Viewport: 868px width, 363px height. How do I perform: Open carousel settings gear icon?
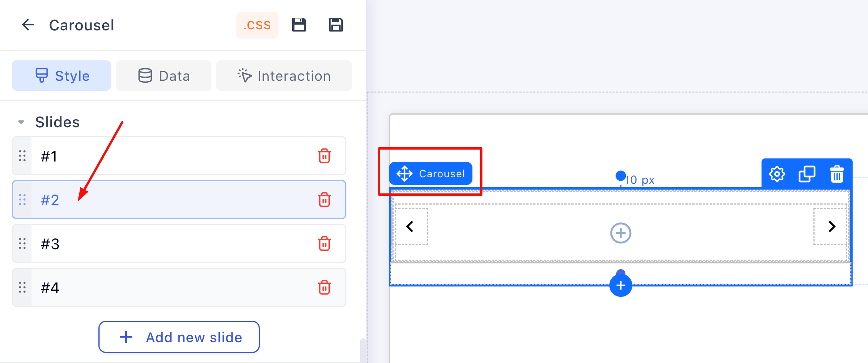tap(777, 174)
